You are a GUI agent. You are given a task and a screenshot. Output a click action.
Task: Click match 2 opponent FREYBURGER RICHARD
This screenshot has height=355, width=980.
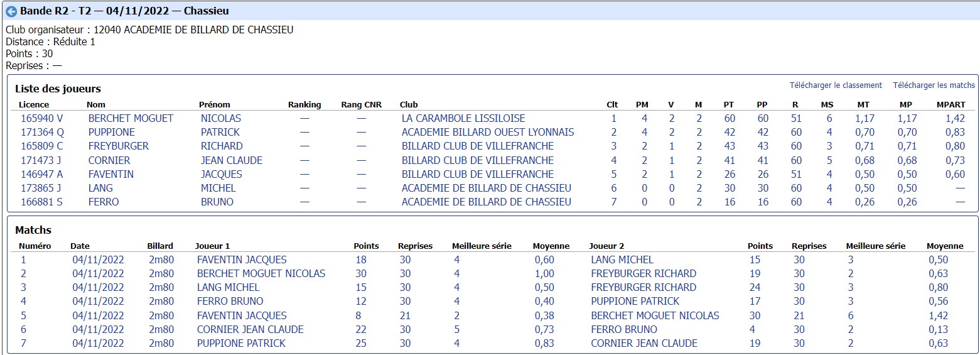click(x=643, y=273)
